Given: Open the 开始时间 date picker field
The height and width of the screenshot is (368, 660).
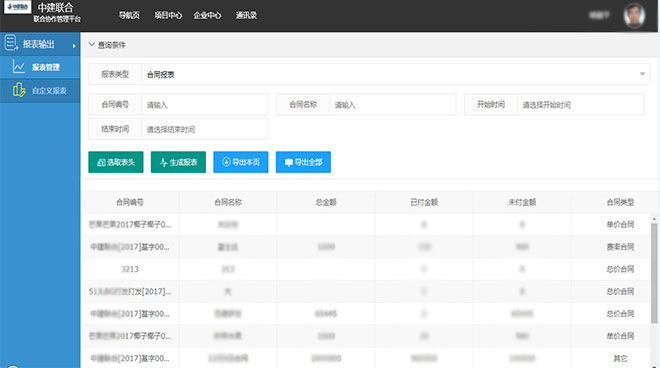Looking at the screenshot, I should pos(580,105).
